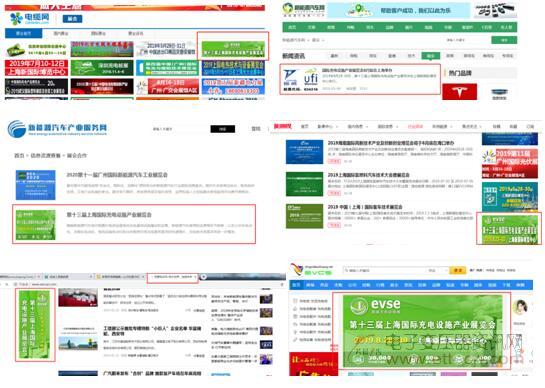Click the black search button on 新能源汽车产业服务网
The width and height of the screenshot is (545, 388).
(x=223, y=129)
